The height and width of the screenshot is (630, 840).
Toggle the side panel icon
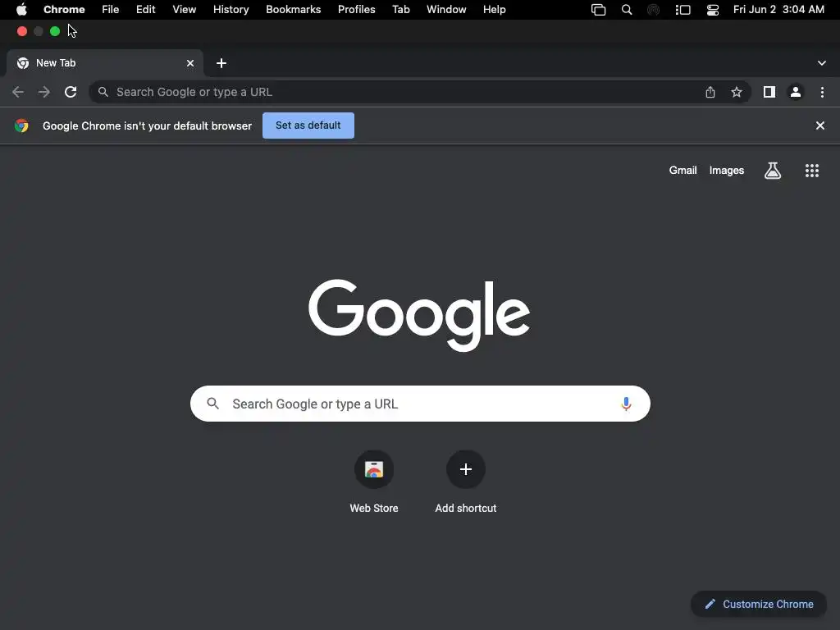pyautogui.click(x=769, y=92)
